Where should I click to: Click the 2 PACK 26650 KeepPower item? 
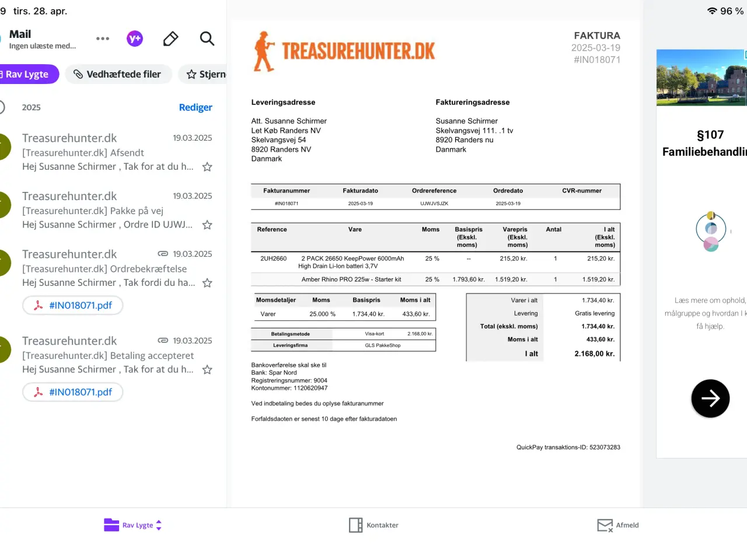point(351,262)
